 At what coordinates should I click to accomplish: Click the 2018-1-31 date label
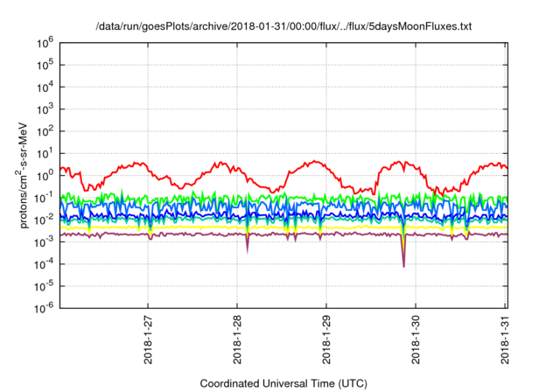505,339
